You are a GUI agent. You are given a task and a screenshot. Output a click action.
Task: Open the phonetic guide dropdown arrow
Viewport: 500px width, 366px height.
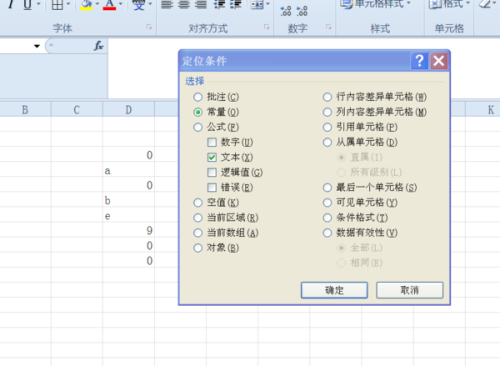coord(150,4)
